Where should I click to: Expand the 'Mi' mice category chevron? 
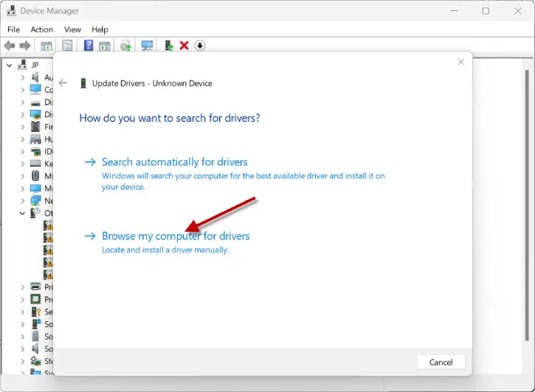click(x=23, y=176)
